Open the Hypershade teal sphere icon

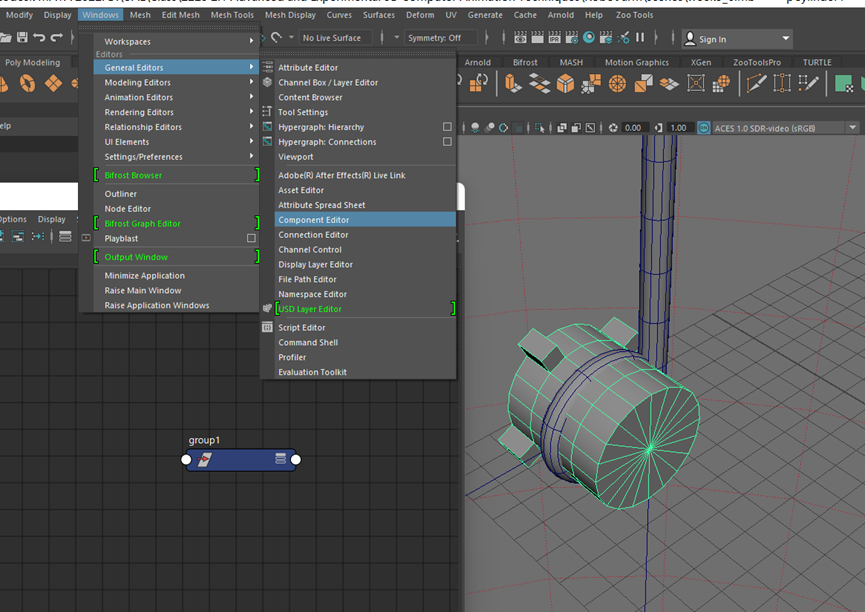pos(589,37)
